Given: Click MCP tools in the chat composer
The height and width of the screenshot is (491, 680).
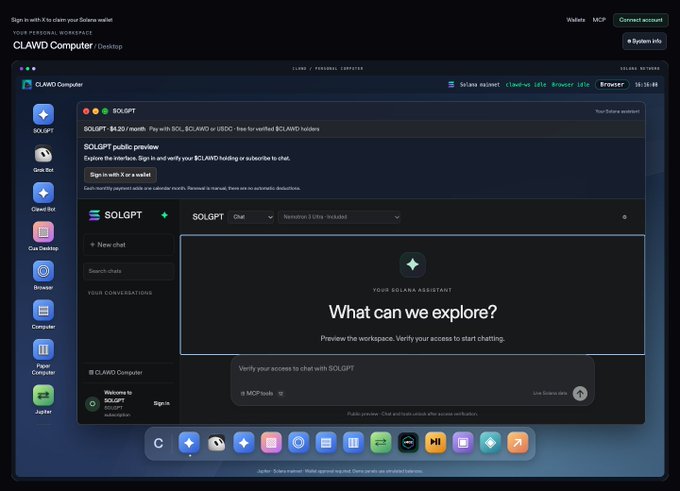Looking at the screenshot, I should [x=257, y=393].
